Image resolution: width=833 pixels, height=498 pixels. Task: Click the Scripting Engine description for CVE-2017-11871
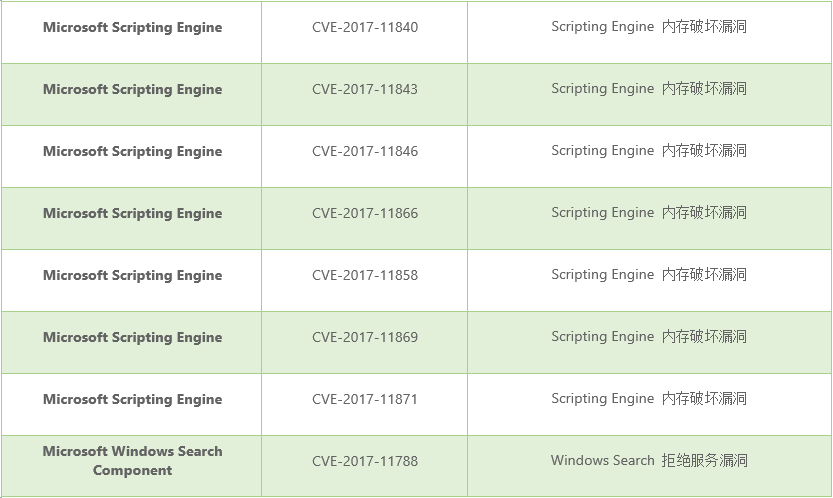click(648, 399)
